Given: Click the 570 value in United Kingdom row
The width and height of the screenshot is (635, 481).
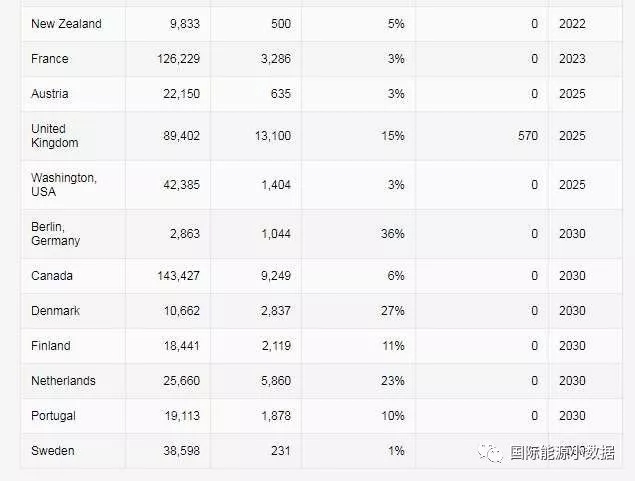Looking at the screenshot, I should (x=526, y=136).
